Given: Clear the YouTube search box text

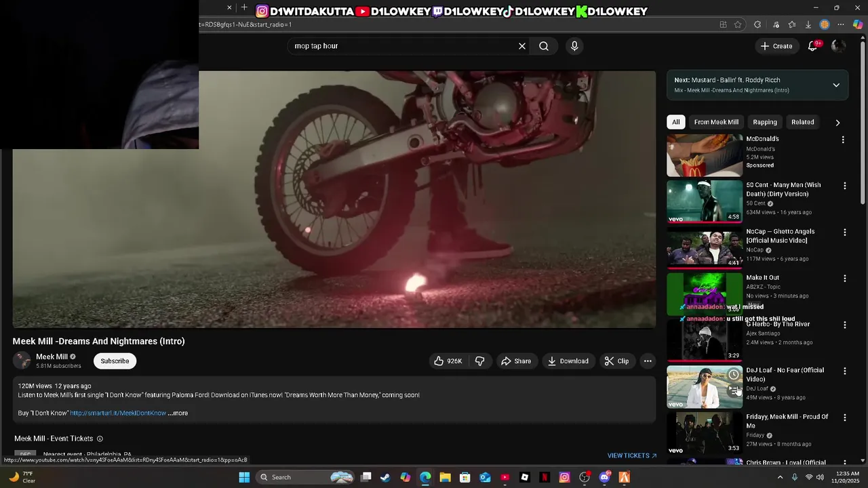Looking at the screenshot, I should coord(522,46).
